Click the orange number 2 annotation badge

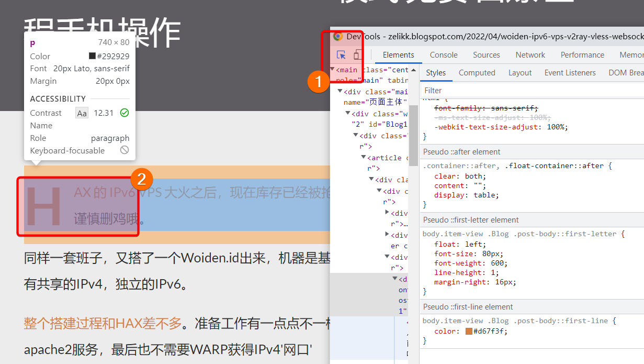(x=141, y=180)
